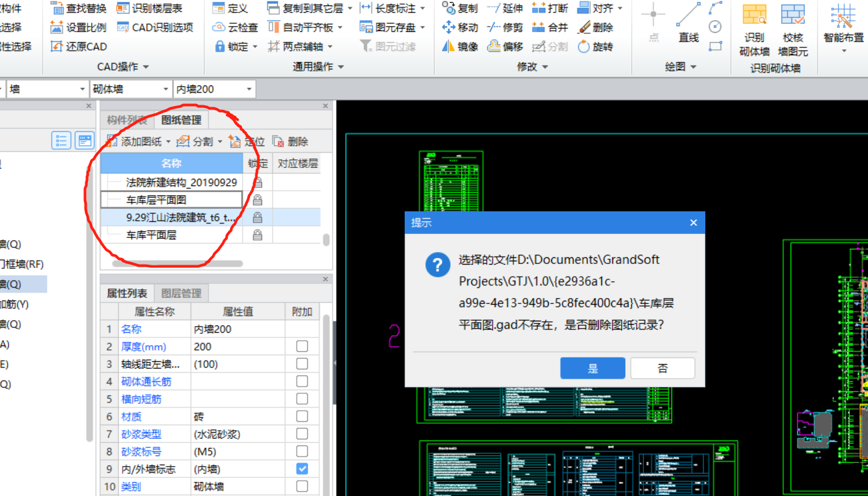
Task: Click 还原CAD restore tool
Action: pos(79,47)
